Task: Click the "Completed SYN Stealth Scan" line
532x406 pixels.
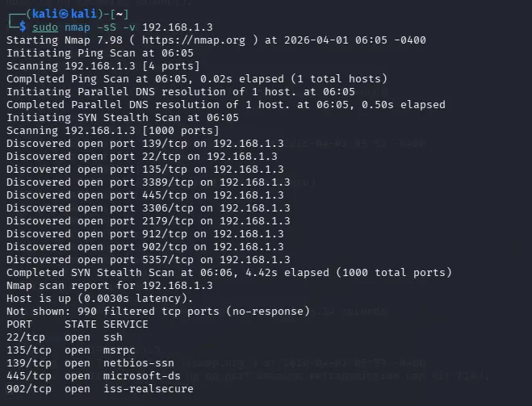Action: (x=225, y=272)
